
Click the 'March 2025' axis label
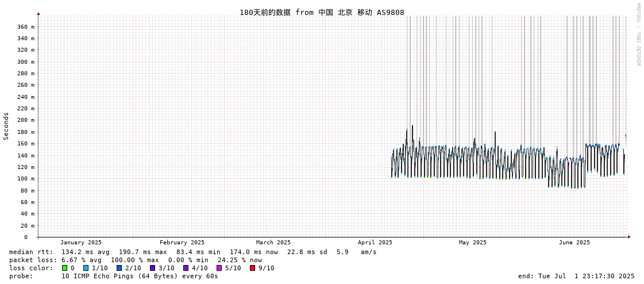point(273,243)
